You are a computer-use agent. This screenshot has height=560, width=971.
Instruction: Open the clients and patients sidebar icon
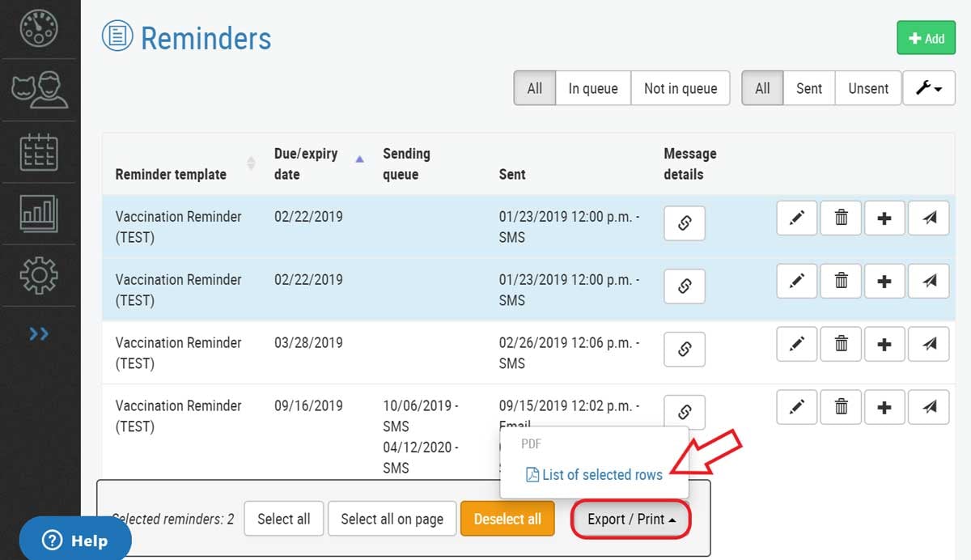(39, 90)
